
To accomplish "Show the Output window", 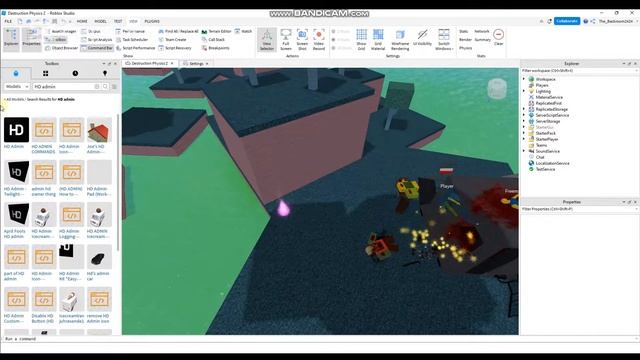I will 91,31.
